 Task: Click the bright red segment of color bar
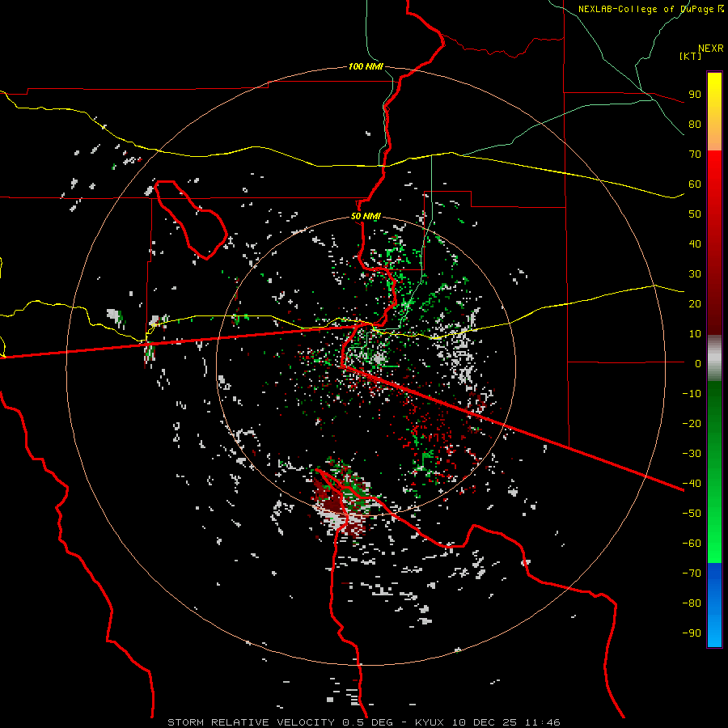pos(714,176)
